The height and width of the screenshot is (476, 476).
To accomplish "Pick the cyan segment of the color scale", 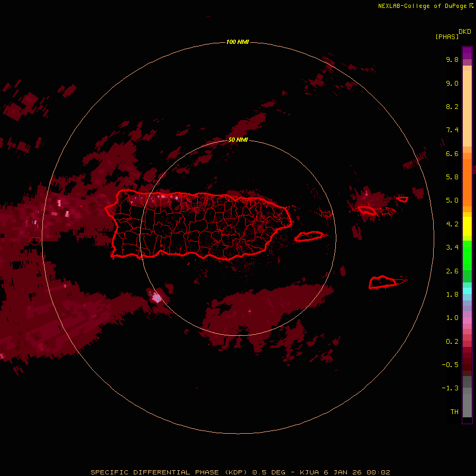I will point(467,291).
